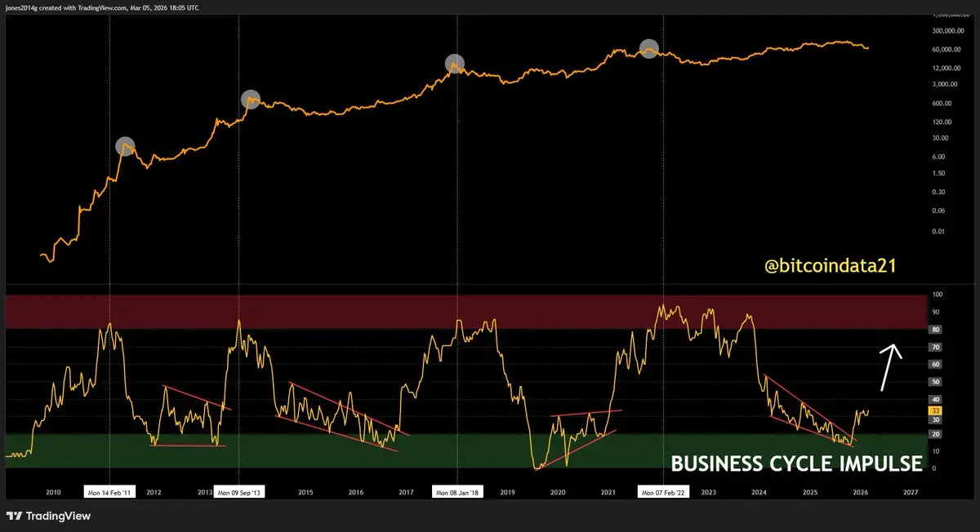Click the 2027 year label on time axis
Screen dimensions: 980x532
point(911,492)
